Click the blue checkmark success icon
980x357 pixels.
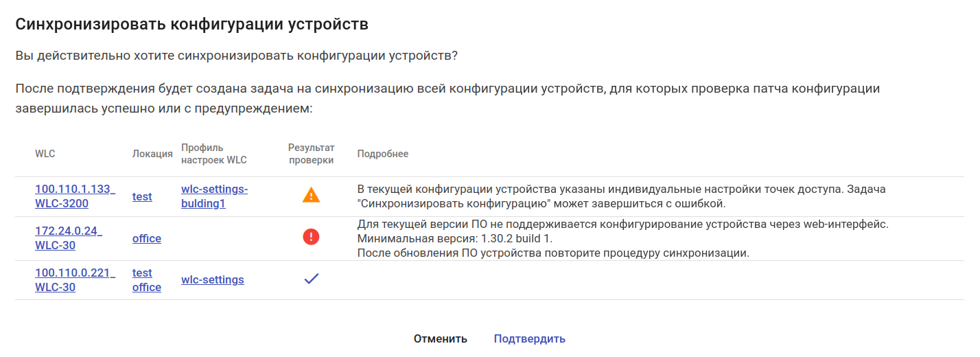coord(311,279)
